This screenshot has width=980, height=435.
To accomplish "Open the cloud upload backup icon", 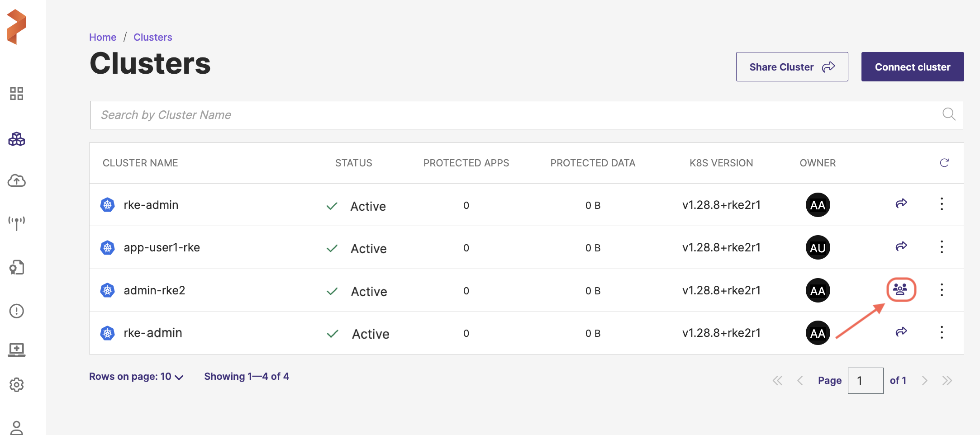I will tap(17, 181).
